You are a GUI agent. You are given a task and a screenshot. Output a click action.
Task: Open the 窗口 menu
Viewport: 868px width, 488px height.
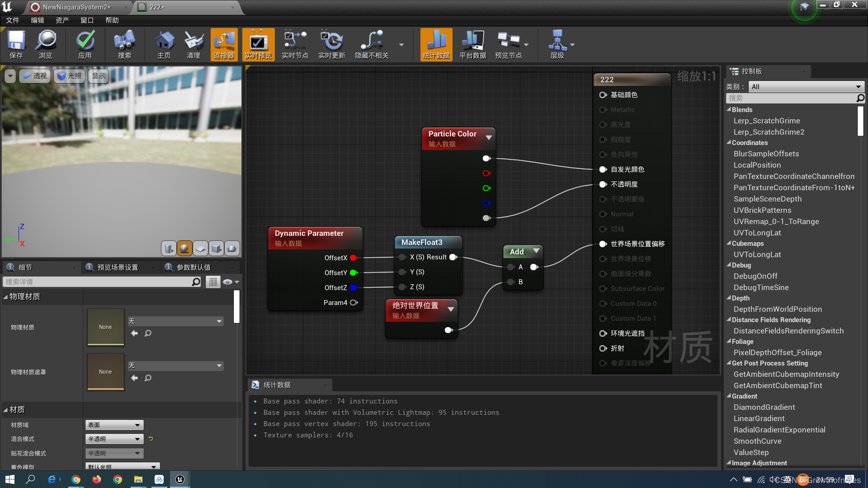tap(87, 20)
